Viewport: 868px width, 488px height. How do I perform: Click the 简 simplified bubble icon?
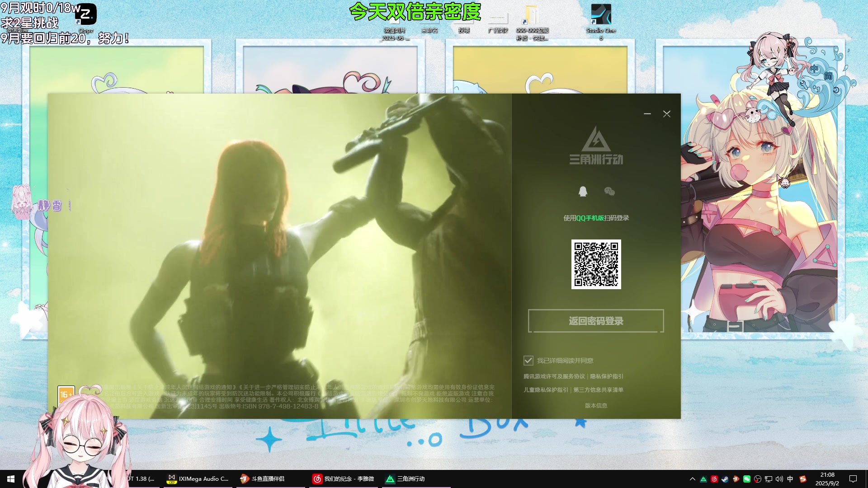828,76
